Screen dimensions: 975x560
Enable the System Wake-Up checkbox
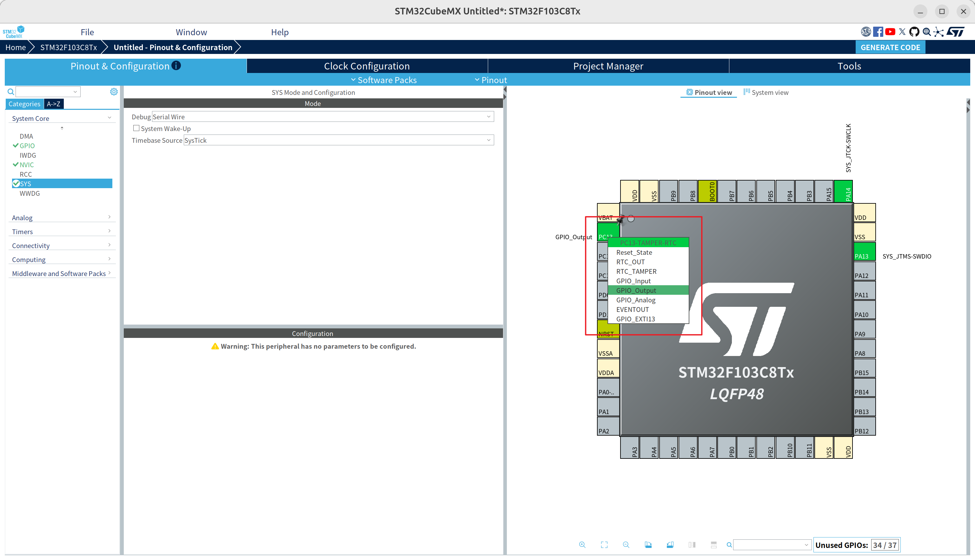tap(136, 128)
